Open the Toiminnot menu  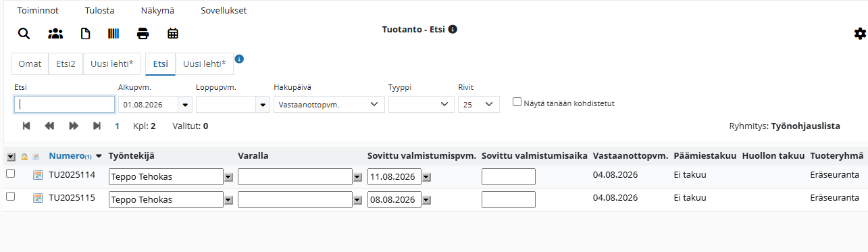click(x=38, y=11)
